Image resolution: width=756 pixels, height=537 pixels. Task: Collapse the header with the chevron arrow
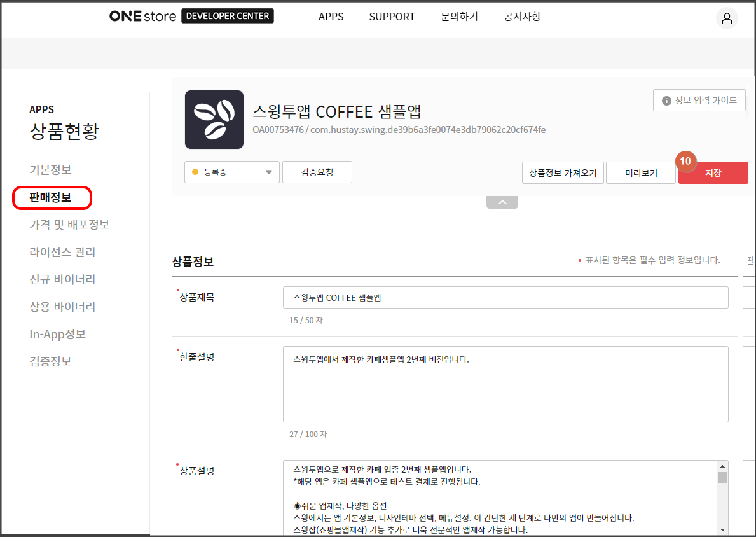pyautogui.click(x=502, y=201)
